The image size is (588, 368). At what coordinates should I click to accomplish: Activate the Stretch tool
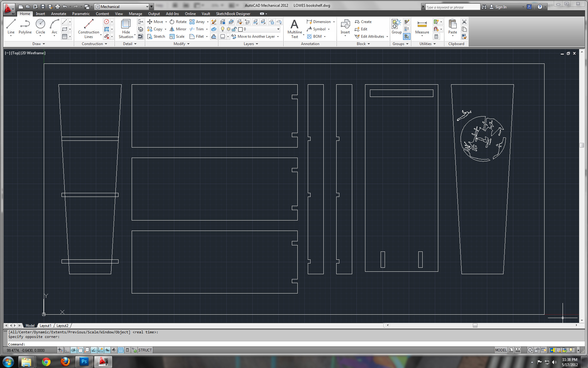click(156, 36)
